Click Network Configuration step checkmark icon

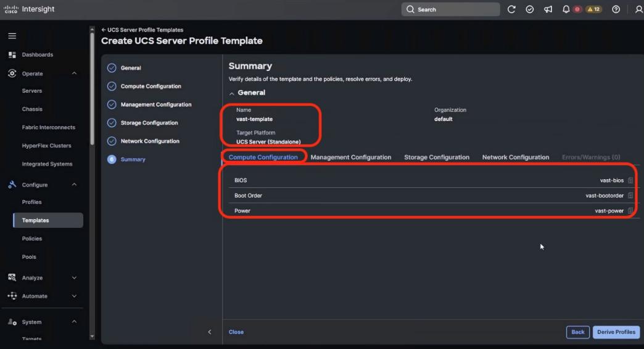pyautogui.click(x=112, y=141)
